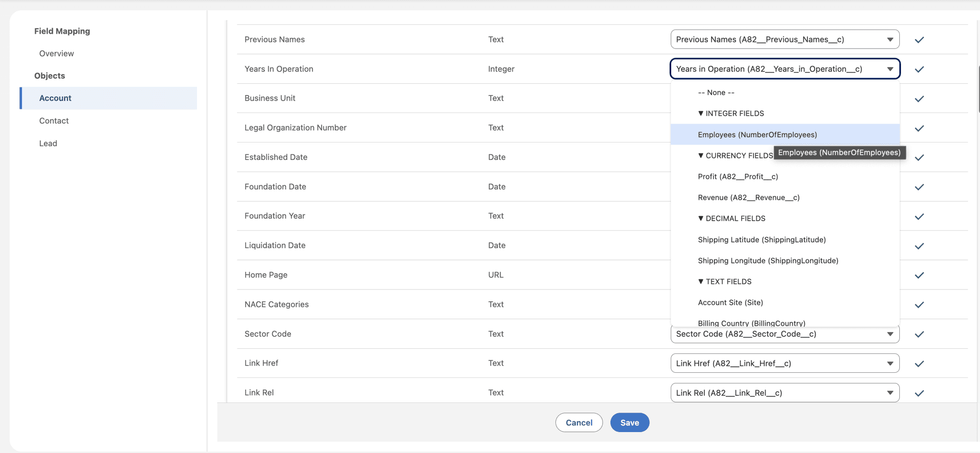This screenshot has height=453, width=980.
Task: Pick Shipping Longitude option
Action: pyautogui.click(x=785, y=260)
